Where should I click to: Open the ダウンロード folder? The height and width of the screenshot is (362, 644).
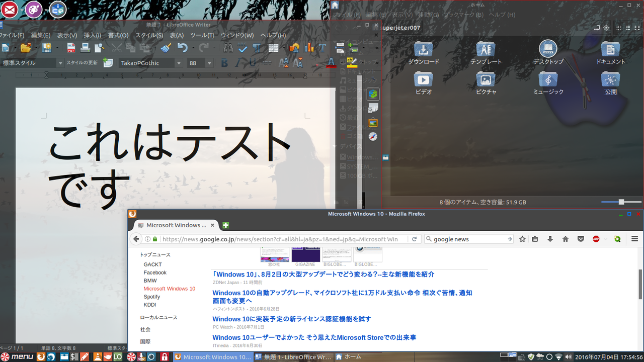tap(424, 53)
